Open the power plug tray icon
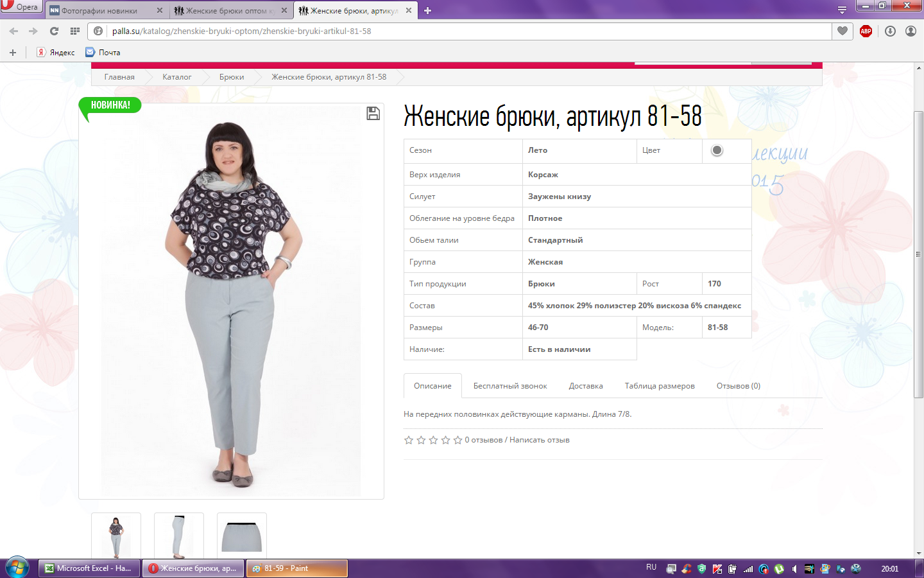The height and width of the screenshot is (578, 924). pos(733,568)
